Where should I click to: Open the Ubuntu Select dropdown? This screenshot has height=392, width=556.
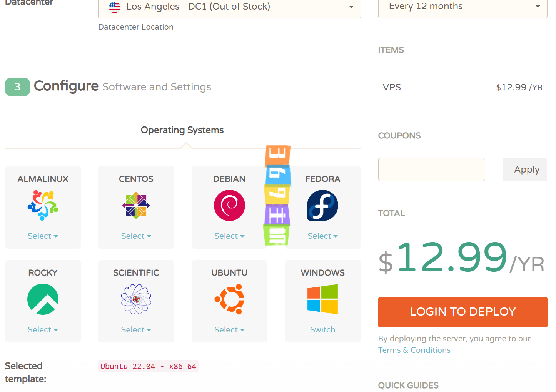[229, 330]
